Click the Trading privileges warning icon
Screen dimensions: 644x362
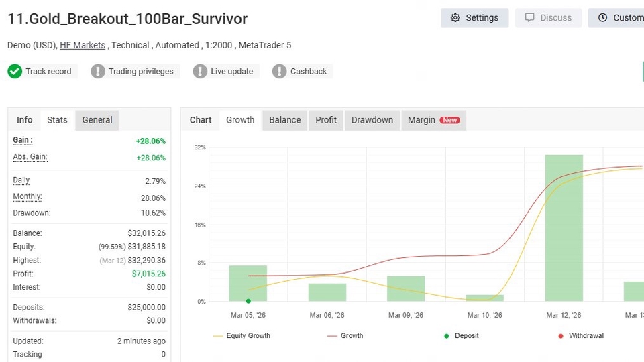[98, 72]
